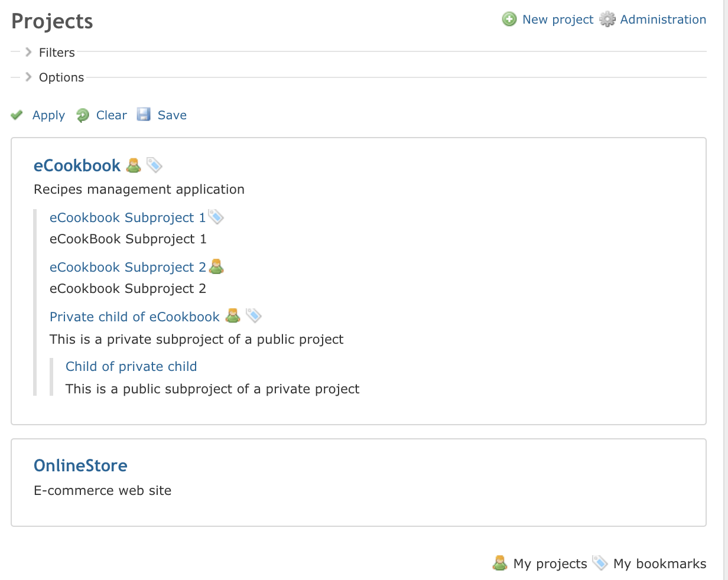728x580 pixels.
Task: Click the green Apply checkmark icon
Action: pyautogui.click(x=17, y=115)
